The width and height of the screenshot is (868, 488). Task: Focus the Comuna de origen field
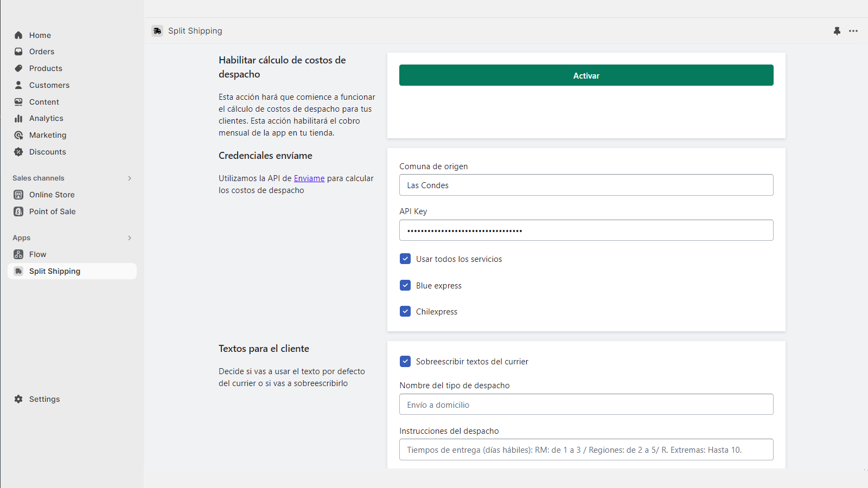(x=586, y=185)
